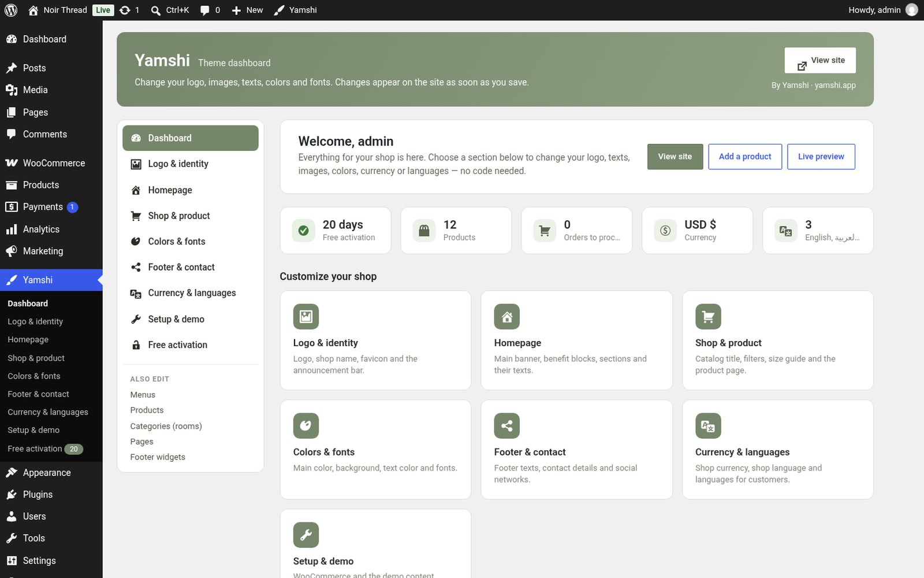Open Free activation submenu item with 20 badge
924x578 pixels.
51,449
